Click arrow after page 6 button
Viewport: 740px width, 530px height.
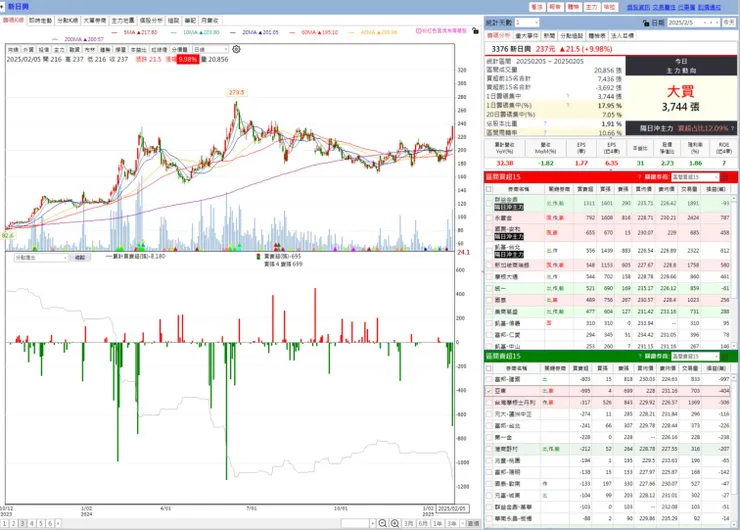[58, 523]
